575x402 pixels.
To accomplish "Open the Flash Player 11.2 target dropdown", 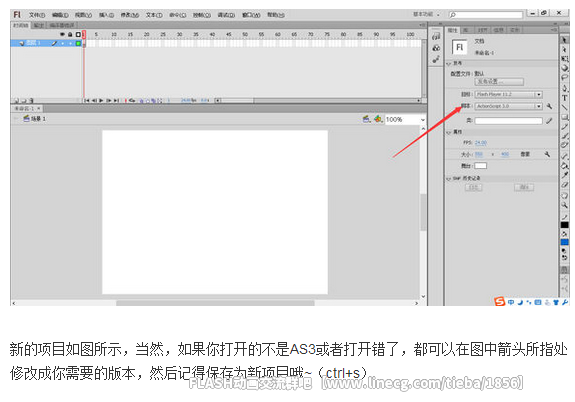I will (x=508, y=95).
